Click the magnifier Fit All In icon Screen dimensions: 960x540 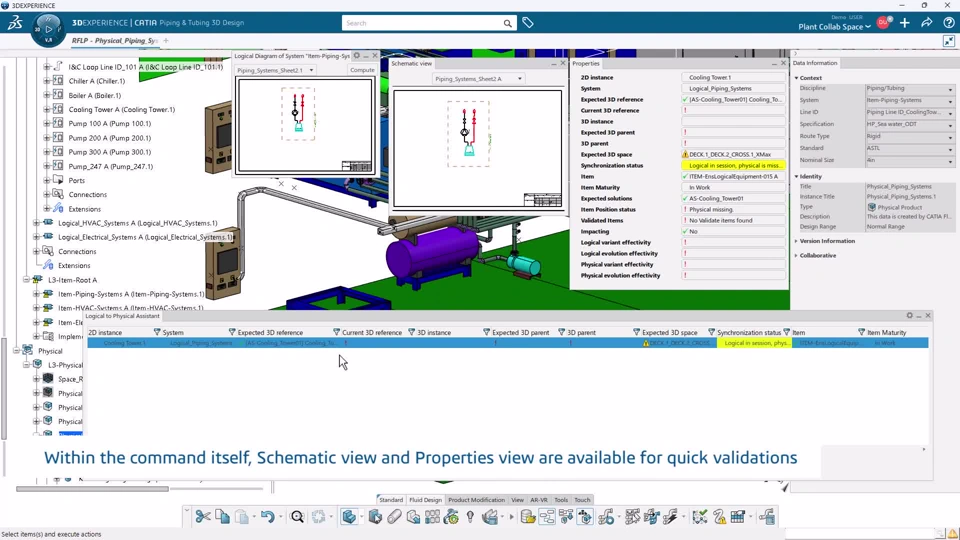click(297, 517)
